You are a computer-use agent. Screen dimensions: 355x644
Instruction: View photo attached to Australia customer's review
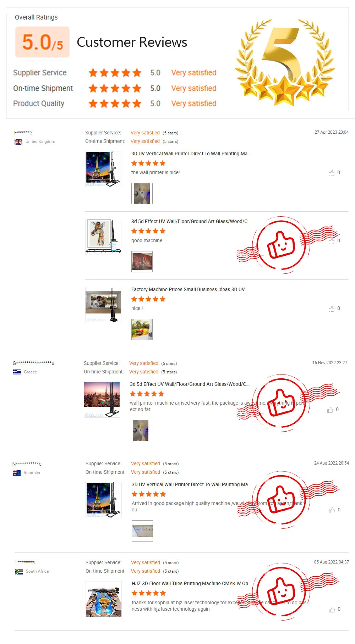[142, 531]
